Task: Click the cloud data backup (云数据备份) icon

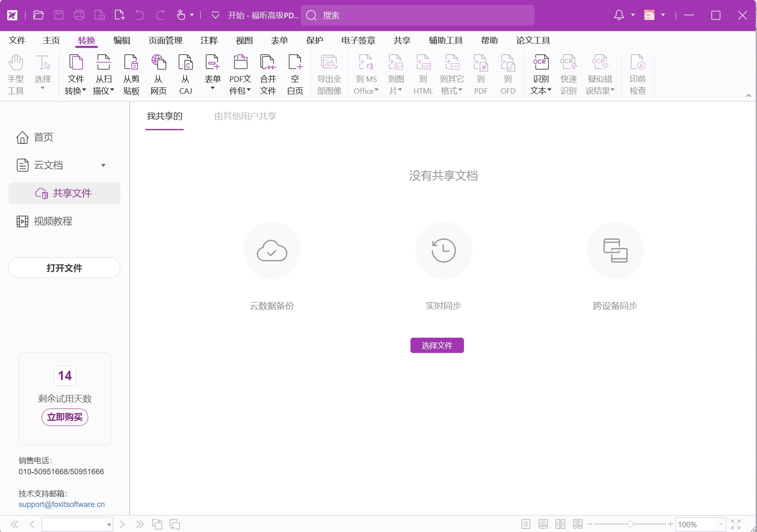Action: (272, 250)
